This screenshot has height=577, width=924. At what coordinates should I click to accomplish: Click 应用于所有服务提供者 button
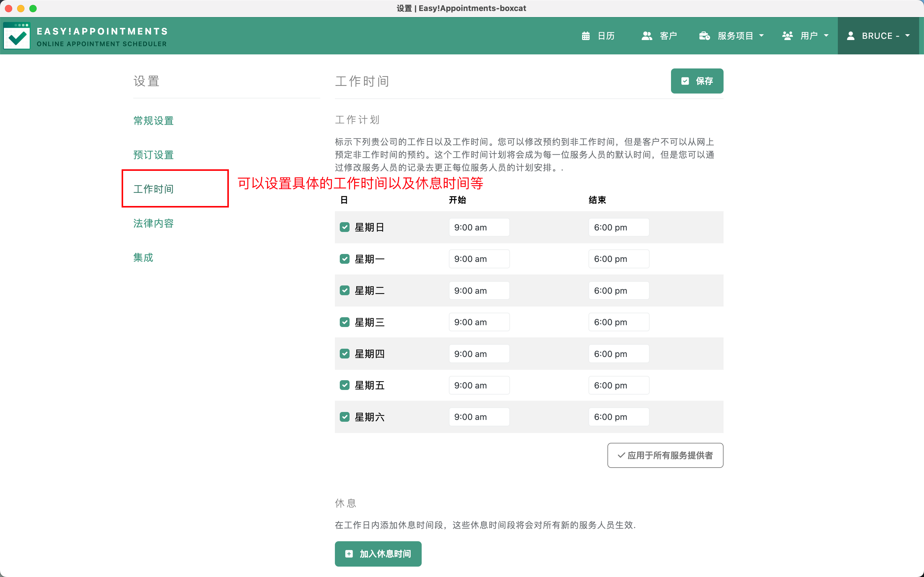tap(665, 455)
